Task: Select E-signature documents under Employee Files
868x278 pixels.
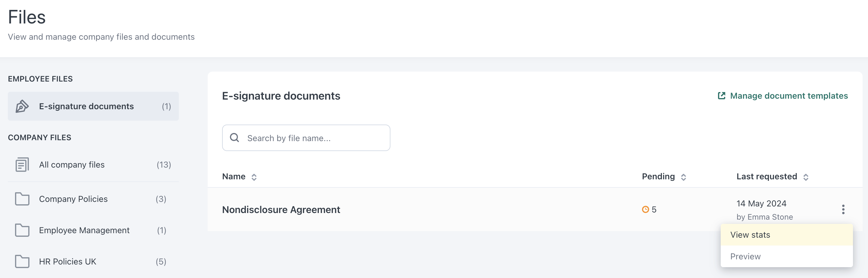Action: point(86,106)
